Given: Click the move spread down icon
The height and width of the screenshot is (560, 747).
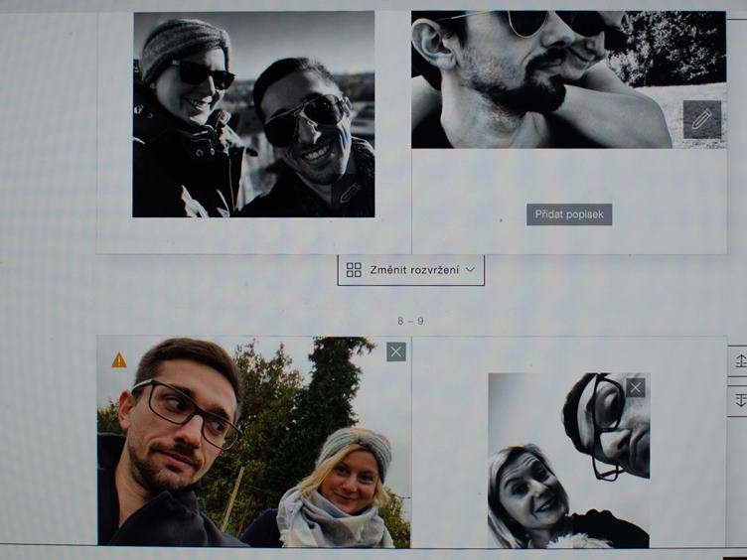Looking at the screenshot, I should [x=739, y=400].
